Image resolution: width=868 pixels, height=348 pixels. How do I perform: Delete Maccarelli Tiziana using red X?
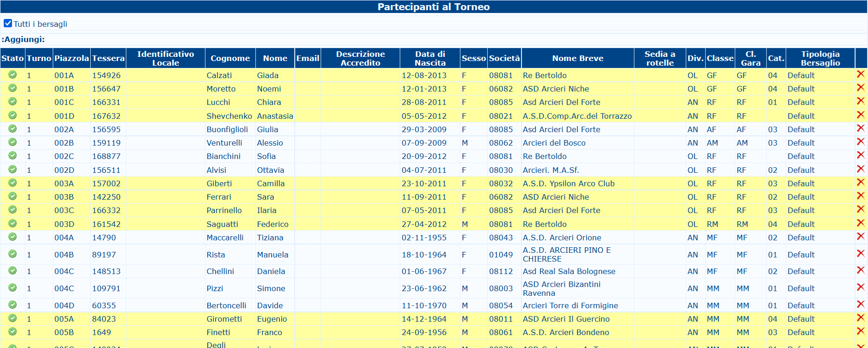[x=861, y=236]
